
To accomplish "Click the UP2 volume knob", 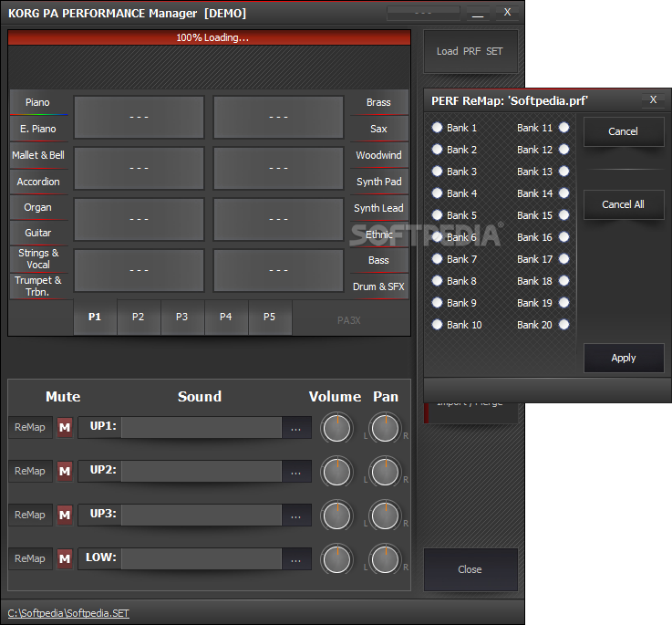I will (336, 472).
